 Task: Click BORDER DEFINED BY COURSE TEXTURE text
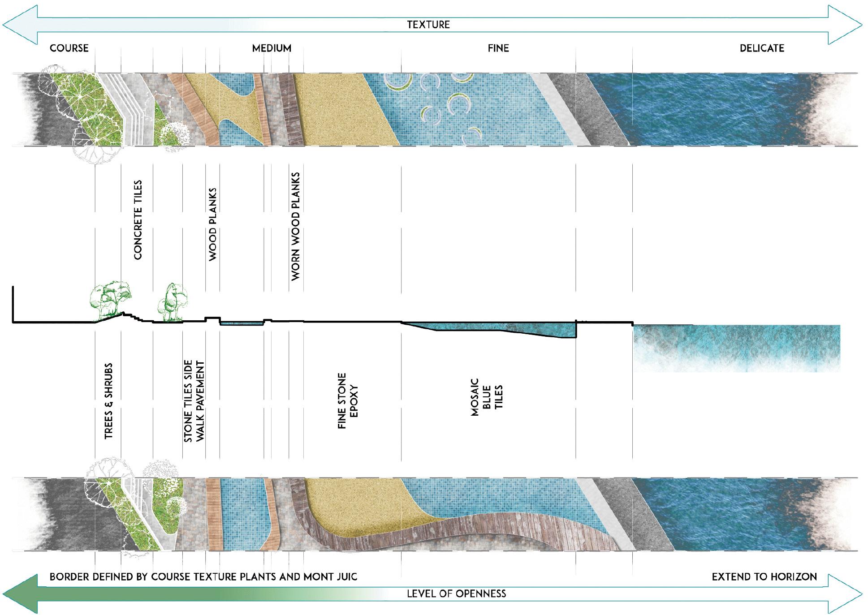click(203, 577)
